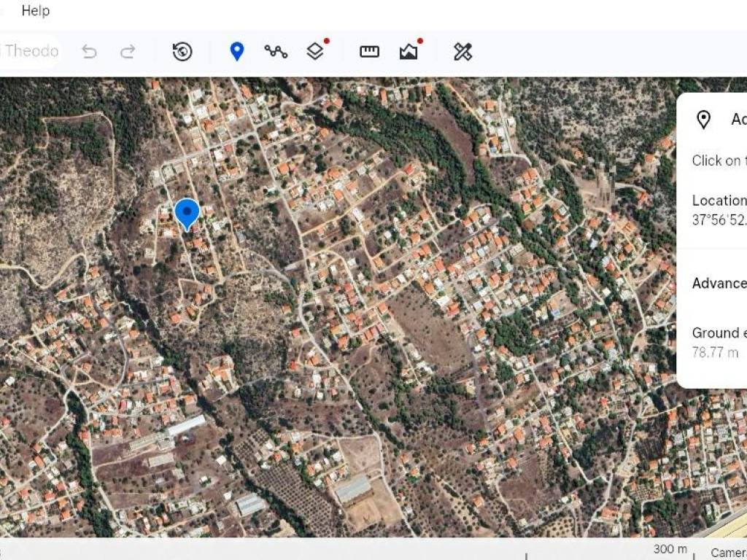The image size is (747, 560).
Task: Click the 78.77 m elevation value
Action: [715, 353]
